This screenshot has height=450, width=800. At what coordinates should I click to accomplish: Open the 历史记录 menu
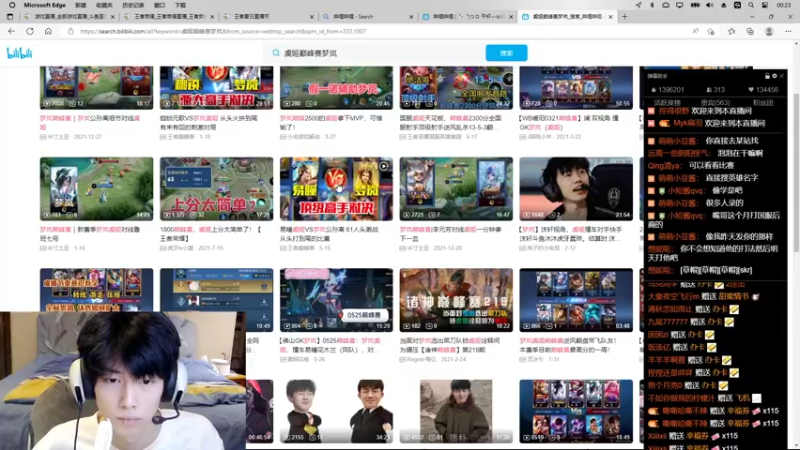click(x=133, y=5)
